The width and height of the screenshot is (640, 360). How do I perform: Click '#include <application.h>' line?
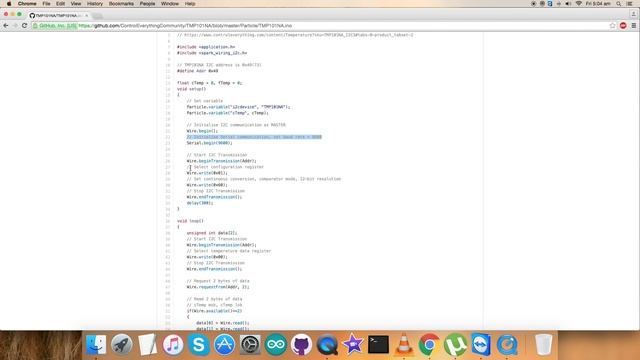(x=206, y=47)
